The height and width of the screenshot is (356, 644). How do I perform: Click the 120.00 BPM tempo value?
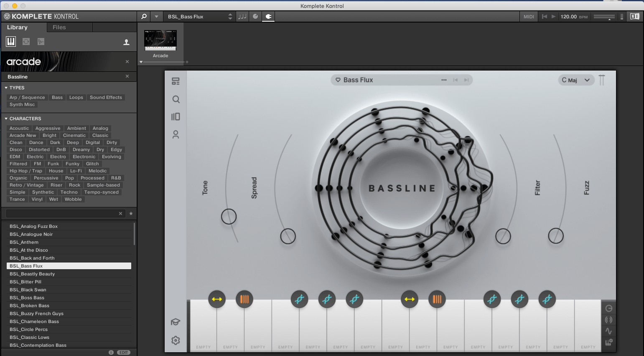tap(568, 16)
